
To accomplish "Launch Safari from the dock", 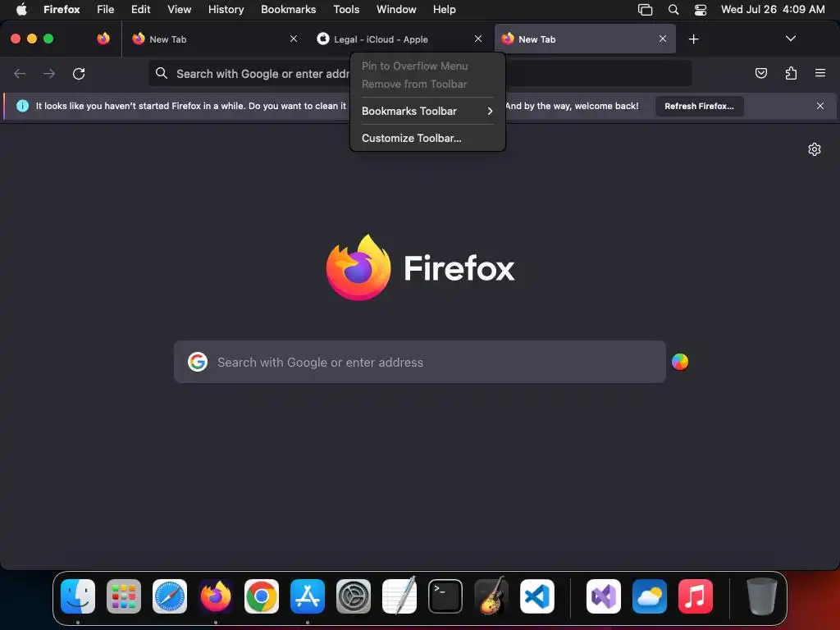I will click(170, 596).
